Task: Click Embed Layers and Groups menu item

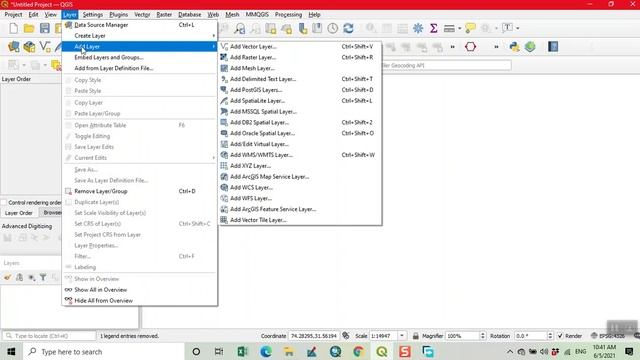Action: (139, 57)
